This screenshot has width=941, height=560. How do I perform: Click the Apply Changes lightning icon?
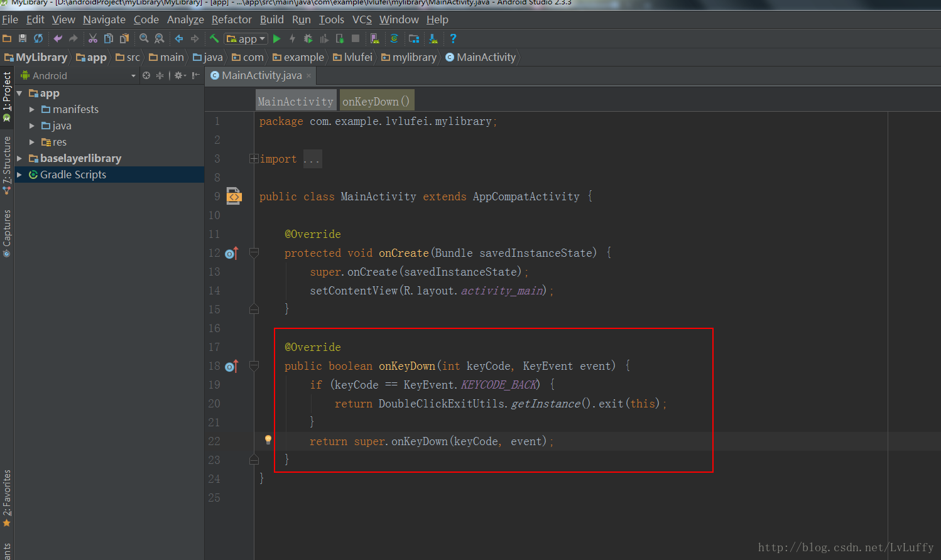(292, 38)
